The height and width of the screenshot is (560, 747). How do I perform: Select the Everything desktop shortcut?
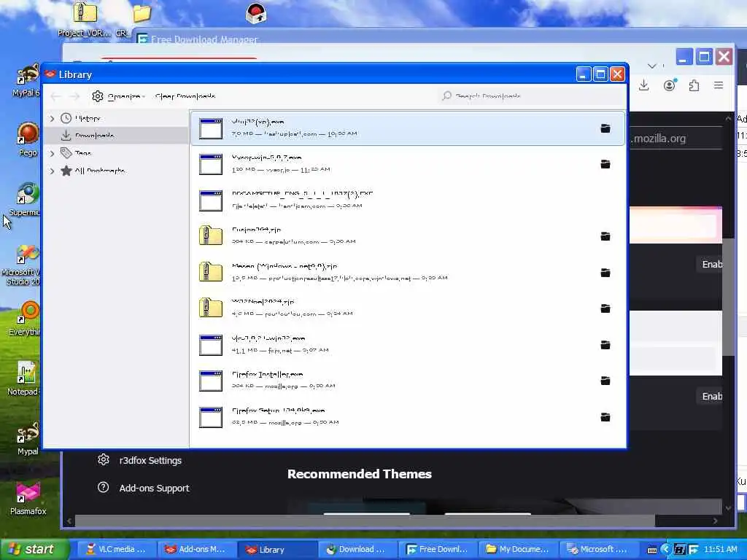26,319
